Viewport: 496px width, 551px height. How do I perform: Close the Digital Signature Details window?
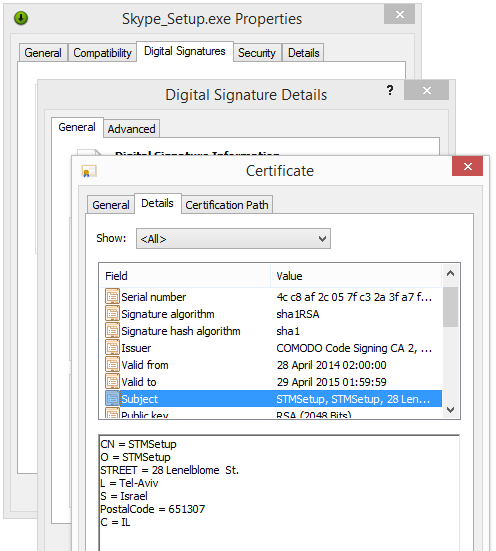coord(426,90)
